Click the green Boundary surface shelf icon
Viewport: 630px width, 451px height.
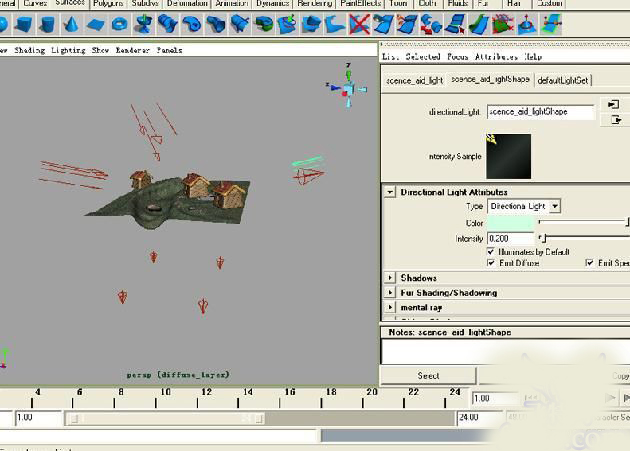pyautogui.click(x=264, y=24)
